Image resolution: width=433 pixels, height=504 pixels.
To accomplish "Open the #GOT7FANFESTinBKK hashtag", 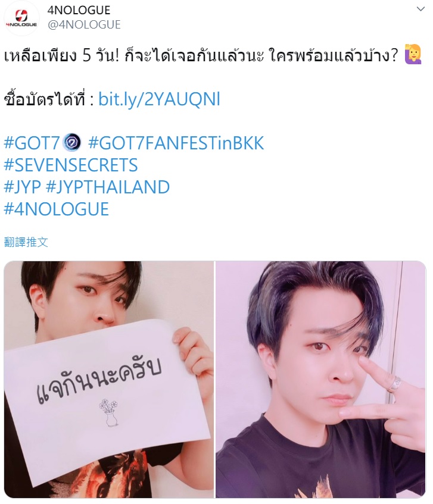I will coord(176,143).
